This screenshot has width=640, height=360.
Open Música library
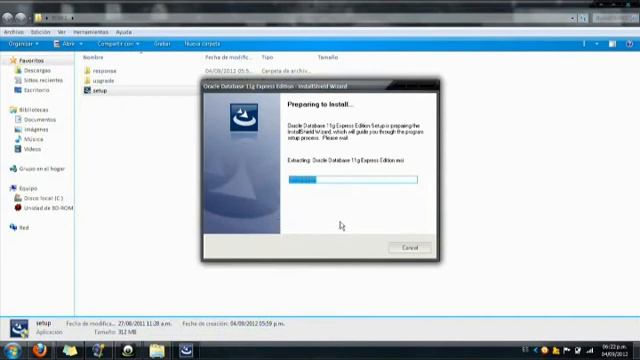coord(33,139)
